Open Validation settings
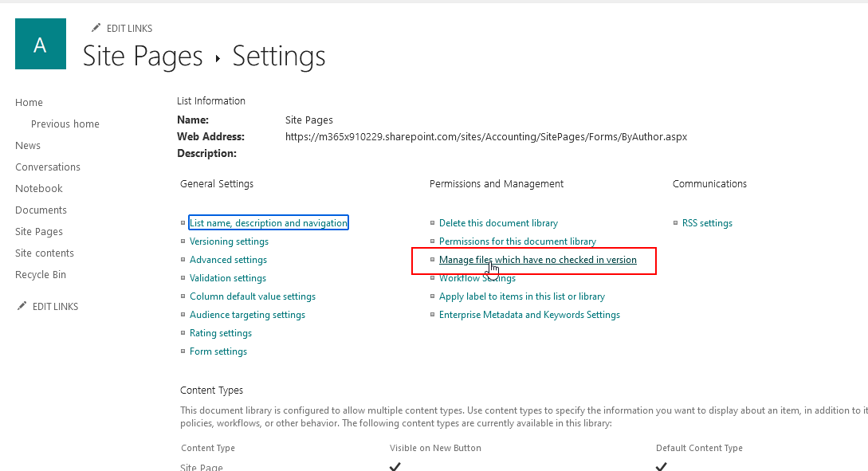This screenshot has height=471, width=868. [x=227, y=277]
